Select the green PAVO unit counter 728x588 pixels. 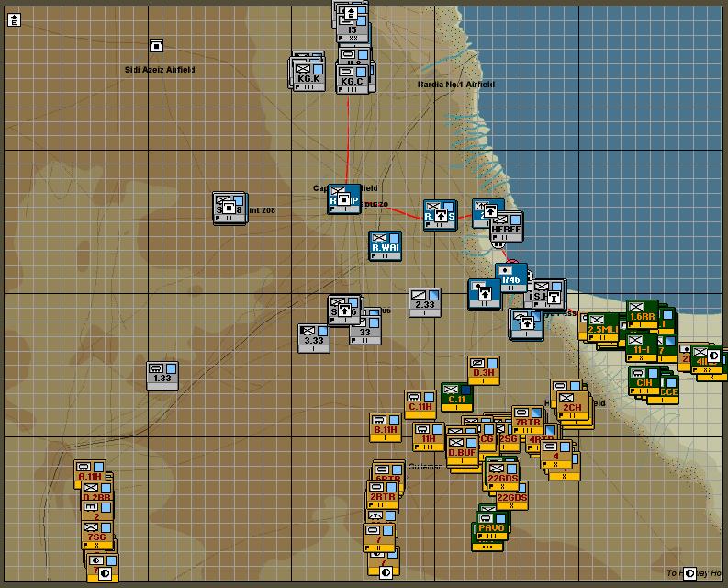tap(492, 526)
